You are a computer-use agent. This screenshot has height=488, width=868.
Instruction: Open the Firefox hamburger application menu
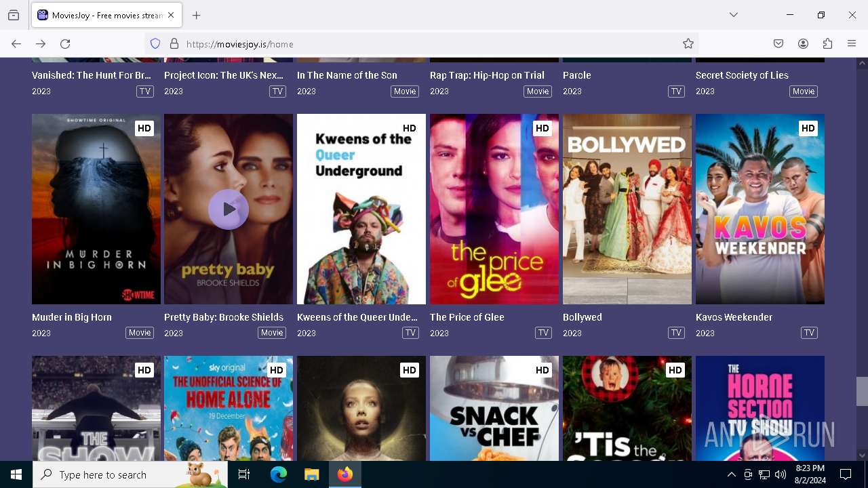[x=852, y=44]
